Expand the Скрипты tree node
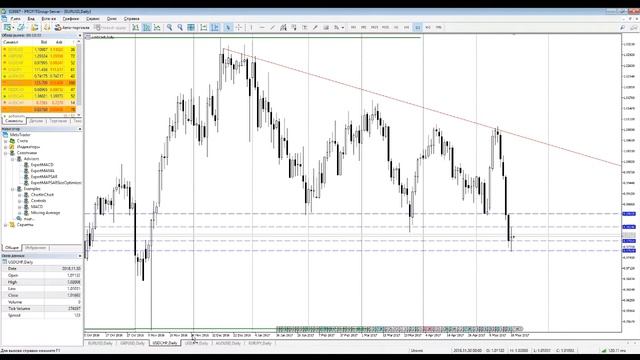 (6, 225)
